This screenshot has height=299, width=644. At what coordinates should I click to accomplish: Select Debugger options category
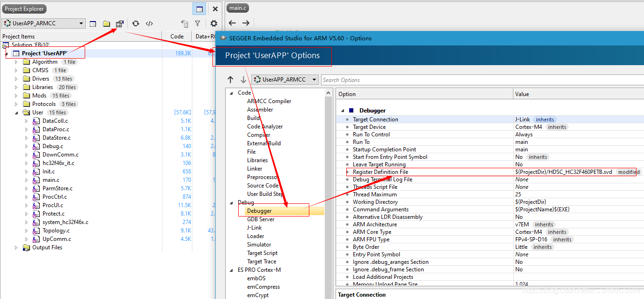[259, 211]
